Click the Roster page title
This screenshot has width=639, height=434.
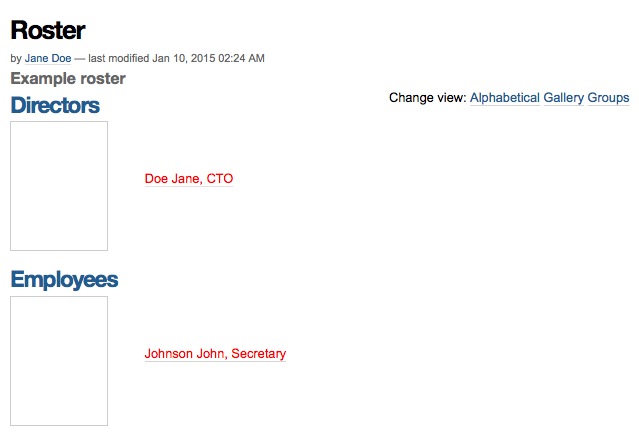(x=48, y=30)
